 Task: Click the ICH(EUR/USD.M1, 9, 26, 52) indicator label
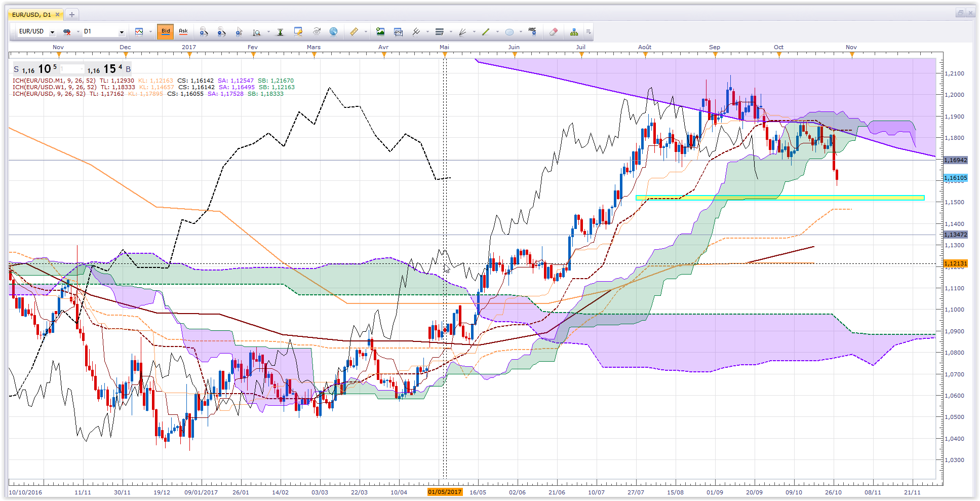[x=54, y=81]
